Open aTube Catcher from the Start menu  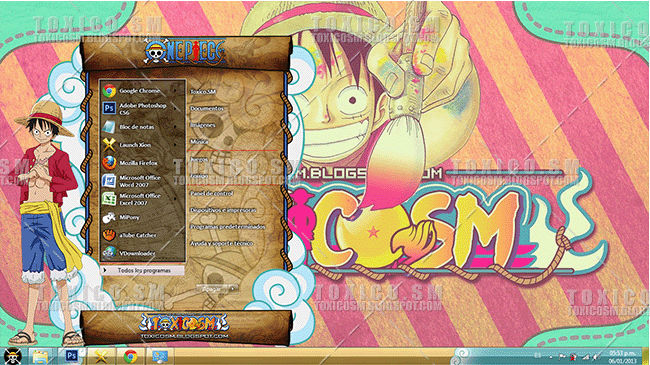pyautogui.click(x=142, y=235)
